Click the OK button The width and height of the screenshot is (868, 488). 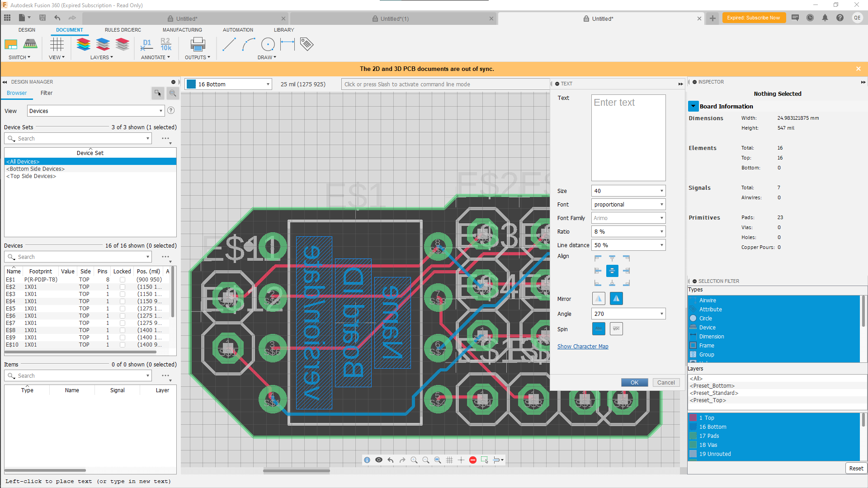pyautogui.click(x=634, y=383)
